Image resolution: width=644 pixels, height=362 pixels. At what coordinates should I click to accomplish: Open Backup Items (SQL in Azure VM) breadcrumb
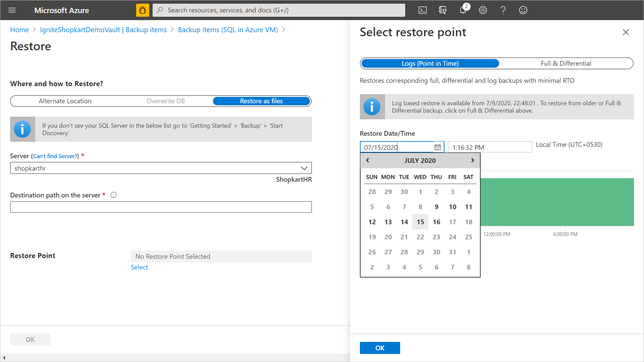pos(228,29)
